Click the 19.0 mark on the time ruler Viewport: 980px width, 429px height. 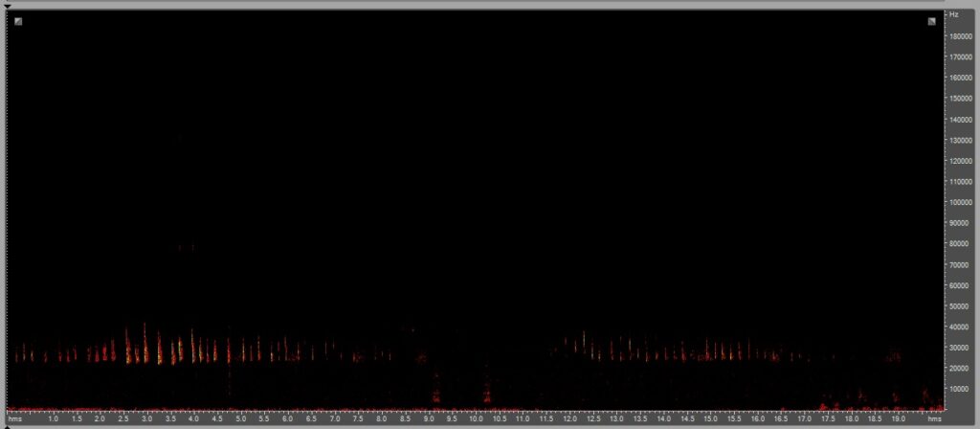[899, 418]
